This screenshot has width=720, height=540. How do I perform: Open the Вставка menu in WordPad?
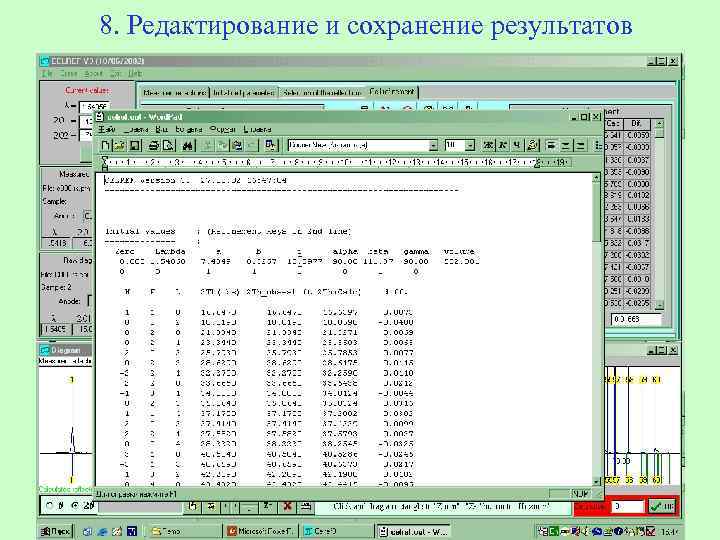click(189, 129)
